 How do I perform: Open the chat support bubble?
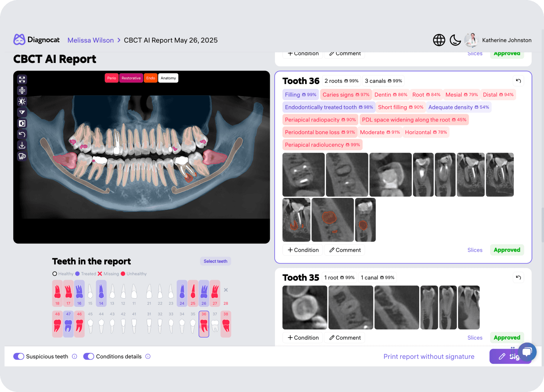coord(527,352)
